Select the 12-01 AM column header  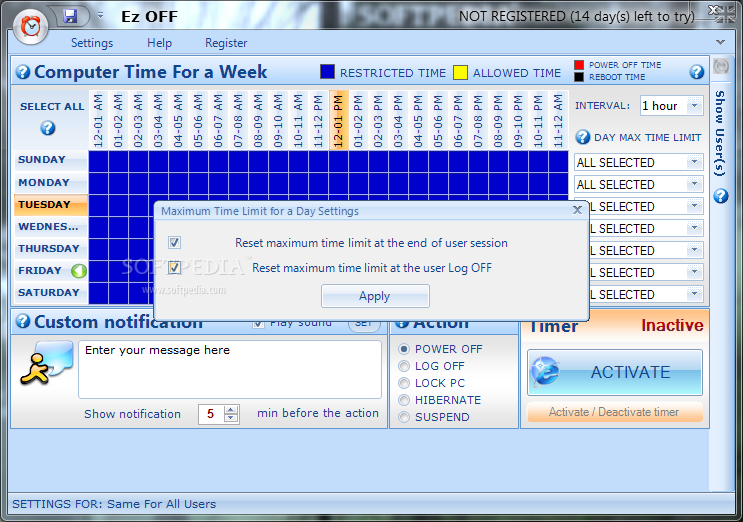(99, 120)
